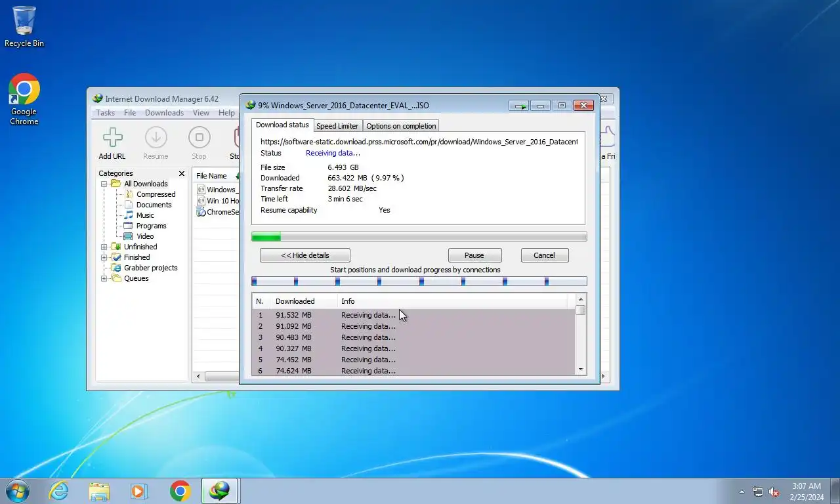Open the Options on completion tab

(401, 126)
